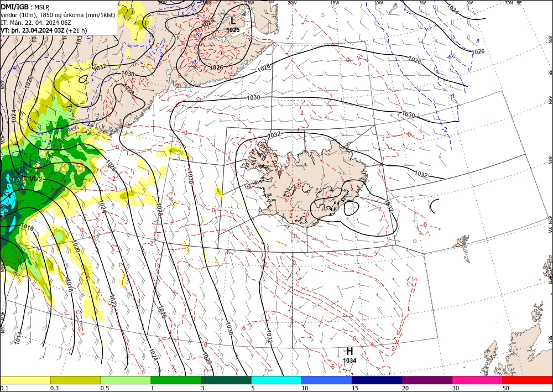Click the yellow 0.1–0.3 mm legend swatch
Viewport: 553px width, 392px height.
25,380
